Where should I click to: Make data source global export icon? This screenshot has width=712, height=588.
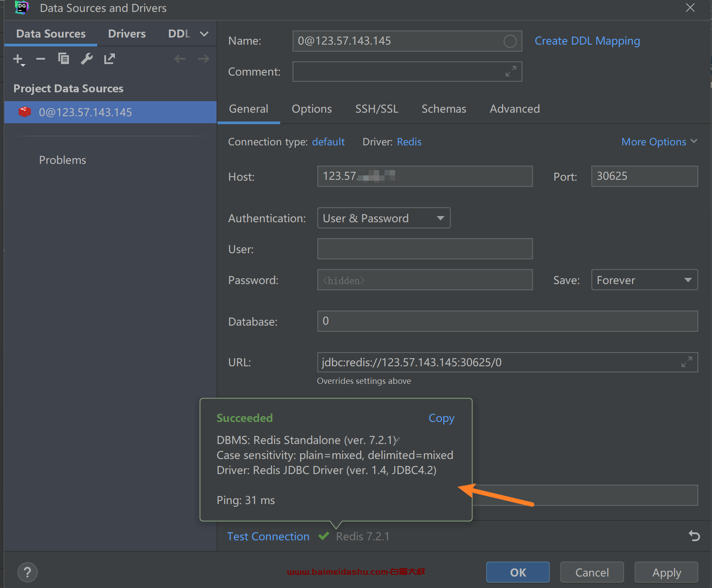click(x=110, y=59)
